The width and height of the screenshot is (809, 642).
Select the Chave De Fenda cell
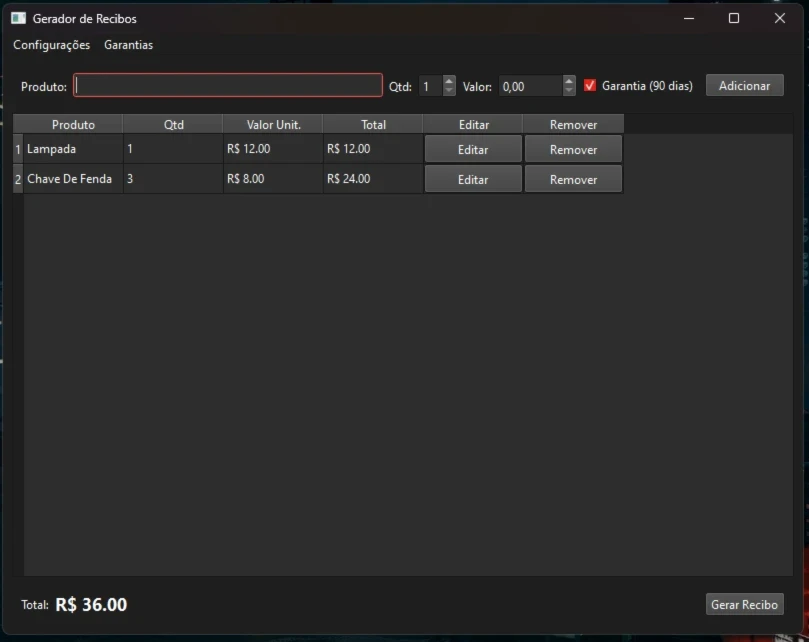coord(73,179)
